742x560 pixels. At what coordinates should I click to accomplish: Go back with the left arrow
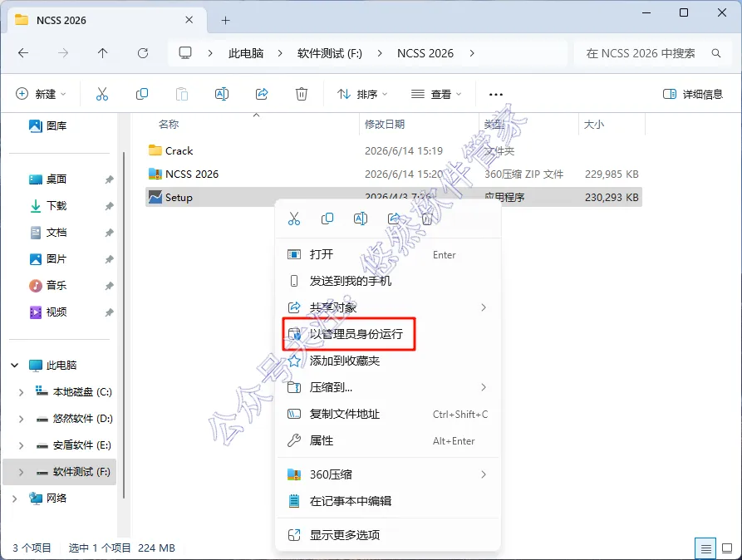[23, 53]
